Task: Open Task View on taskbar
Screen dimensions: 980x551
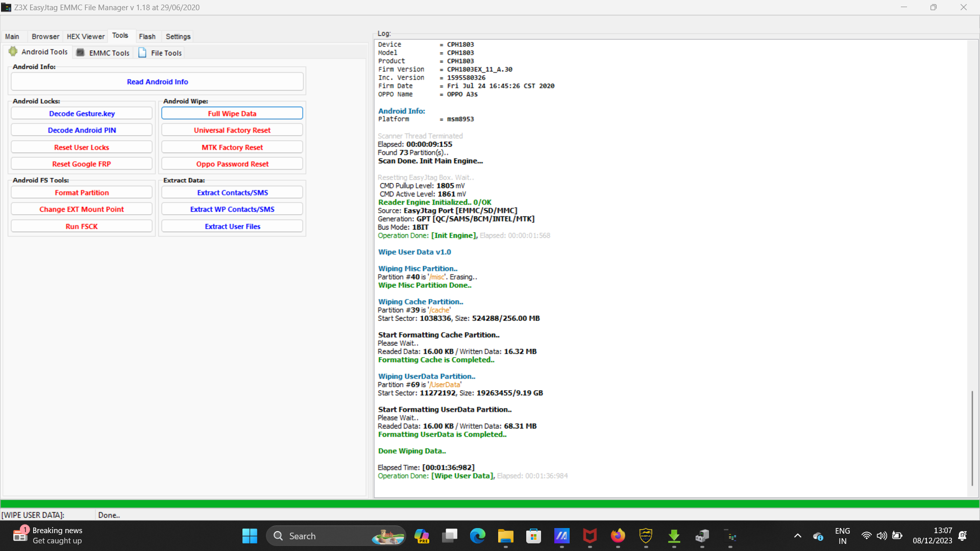Action: 450,536
